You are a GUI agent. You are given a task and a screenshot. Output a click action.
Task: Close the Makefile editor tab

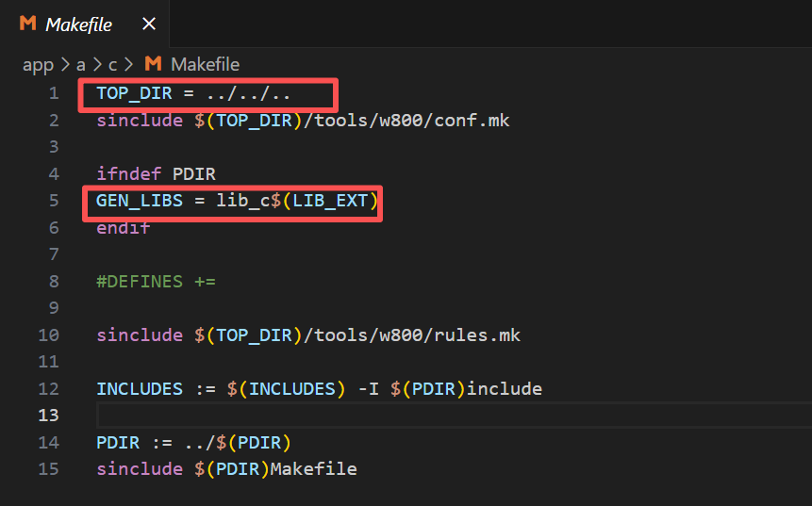(x=150, y=24)
